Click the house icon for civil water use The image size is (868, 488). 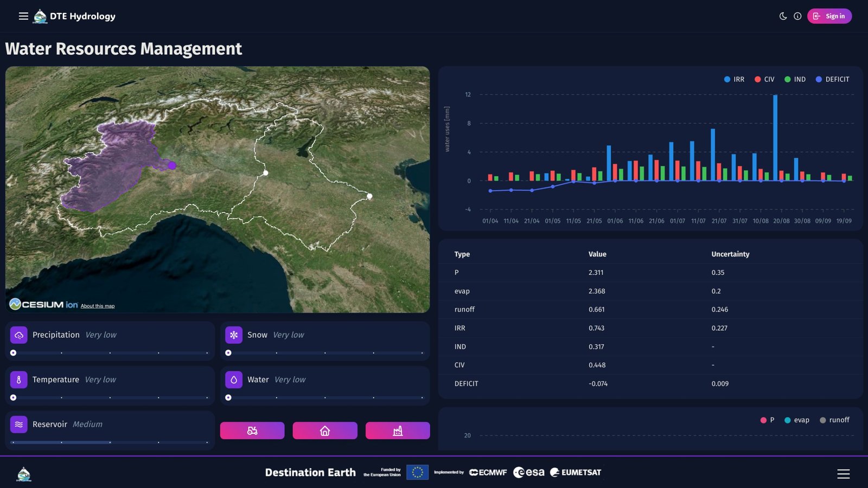[x=324, y=430]
